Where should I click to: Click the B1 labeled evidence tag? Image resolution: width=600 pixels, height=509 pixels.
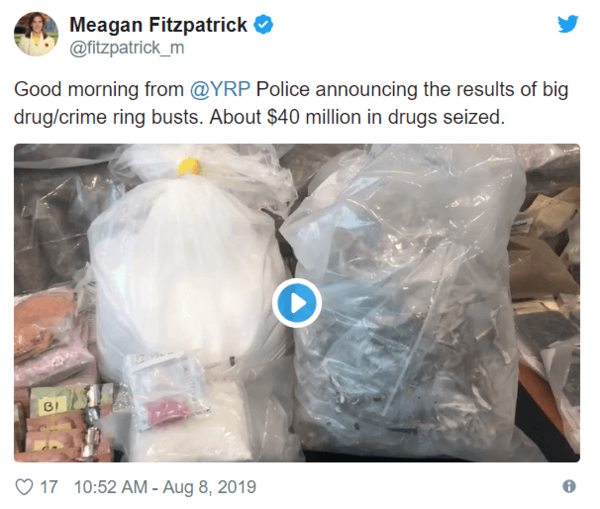51,407
